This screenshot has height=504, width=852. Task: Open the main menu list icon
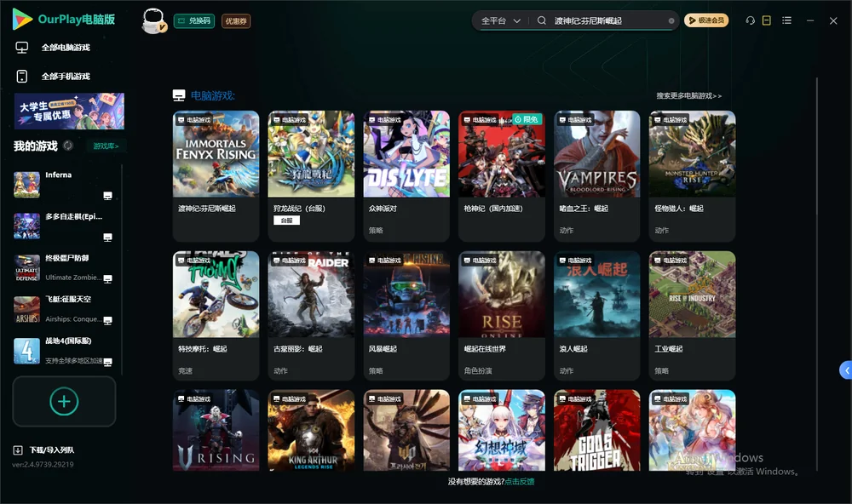(x=786, y=20)
